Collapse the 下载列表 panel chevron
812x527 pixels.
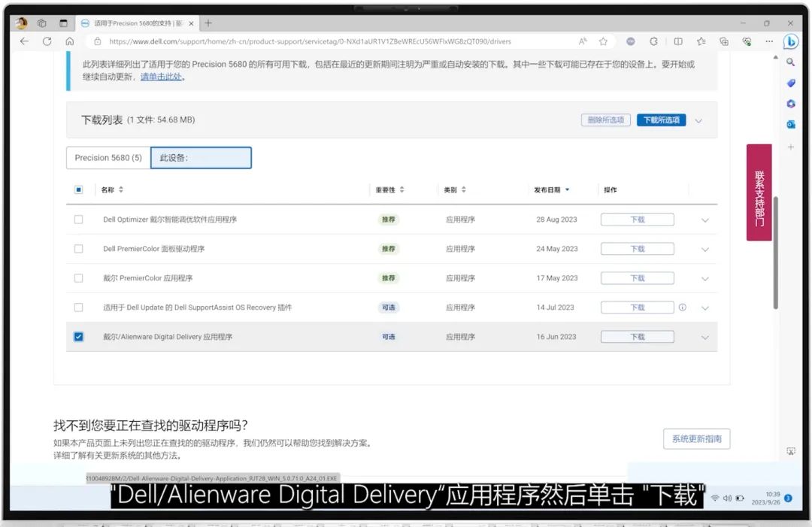click(698, 120)
